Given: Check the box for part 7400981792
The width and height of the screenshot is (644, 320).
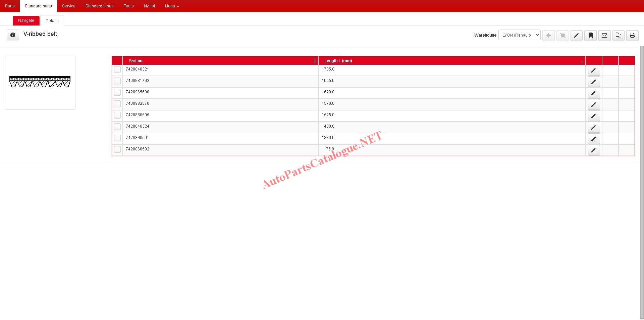Looking at the screenshot, I should click(x=117, y=81).
